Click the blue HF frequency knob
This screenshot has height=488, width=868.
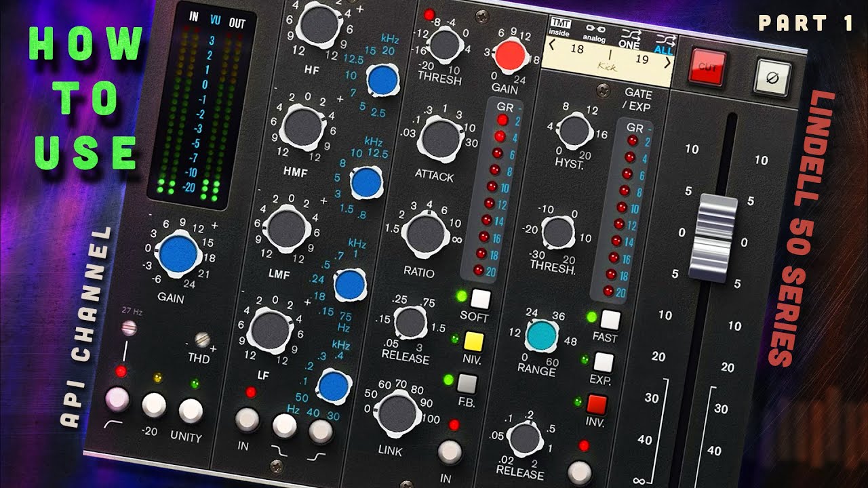pyautogui.click(x=382, y=80)
